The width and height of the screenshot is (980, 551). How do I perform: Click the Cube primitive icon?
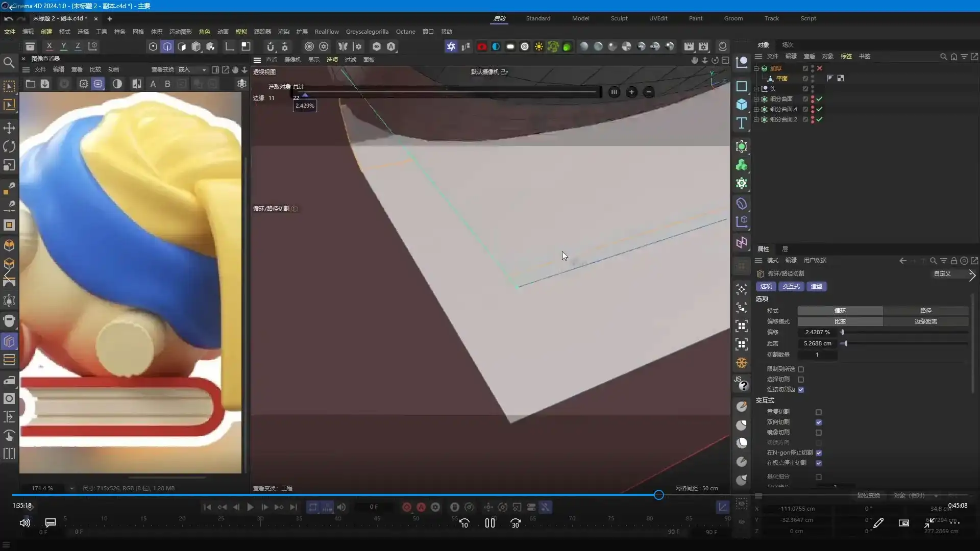[742, 105]
